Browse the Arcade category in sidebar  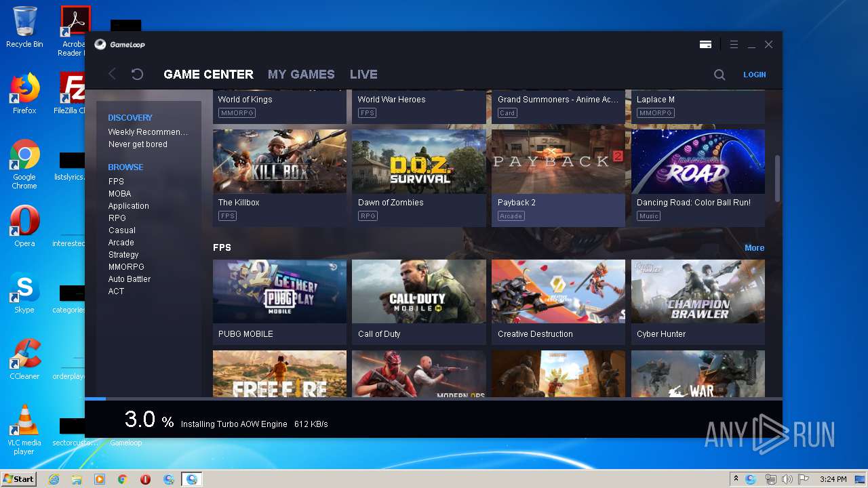tap(121, 243)
